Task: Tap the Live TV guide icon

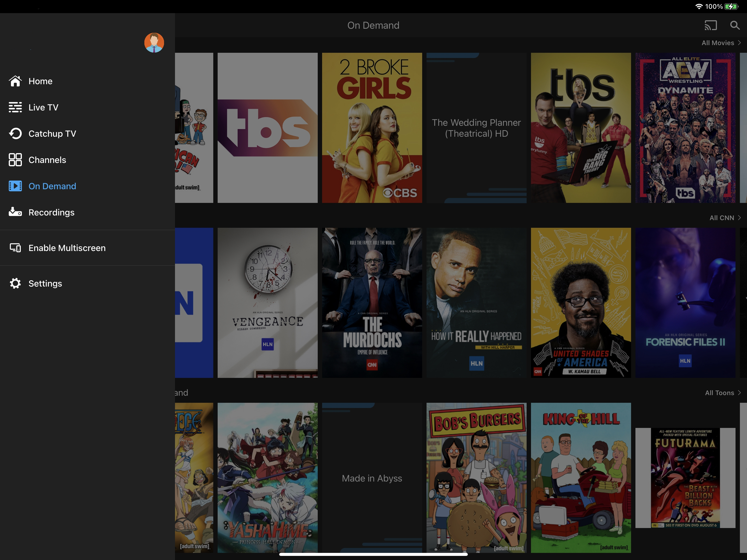Action: (15, 107)
